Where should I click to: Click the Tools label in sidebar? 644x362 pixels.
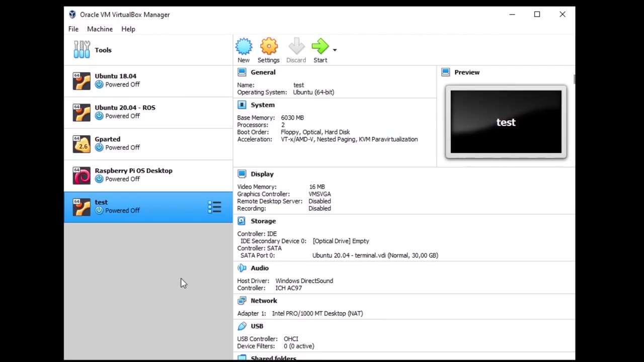pyautogui.click(x=103, y=50)
